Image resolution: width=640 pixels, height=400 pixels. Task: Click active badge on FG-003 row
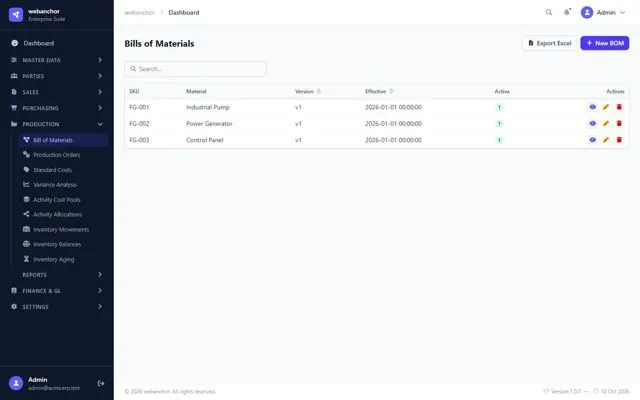(x=499, y=140)
